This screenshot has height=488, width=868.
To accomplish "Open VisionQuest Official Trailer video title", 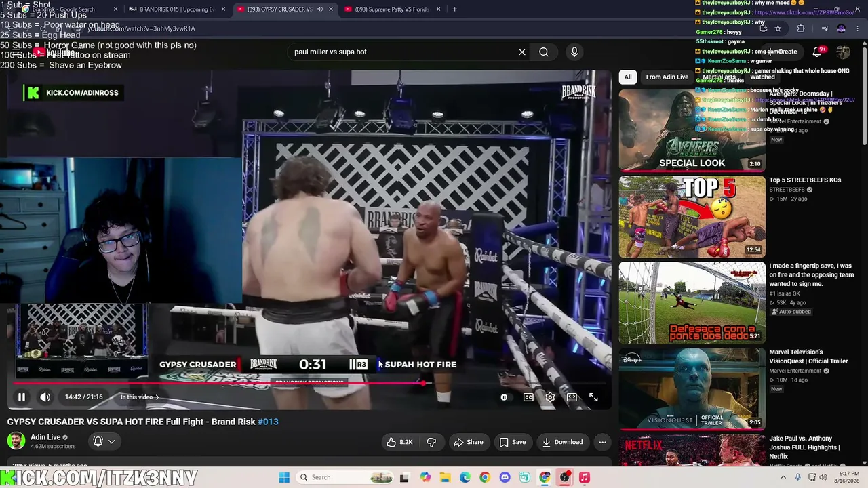I will (x=808, y=357).
